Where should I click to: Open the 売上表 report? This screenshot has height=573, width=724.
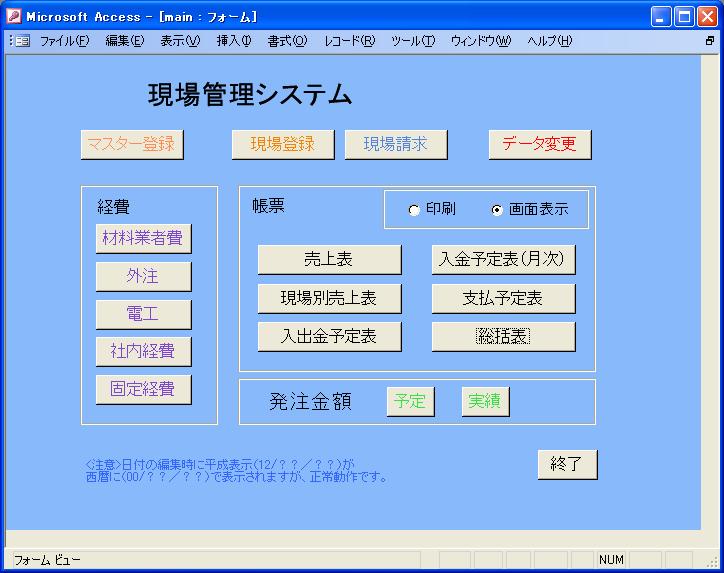329,259
